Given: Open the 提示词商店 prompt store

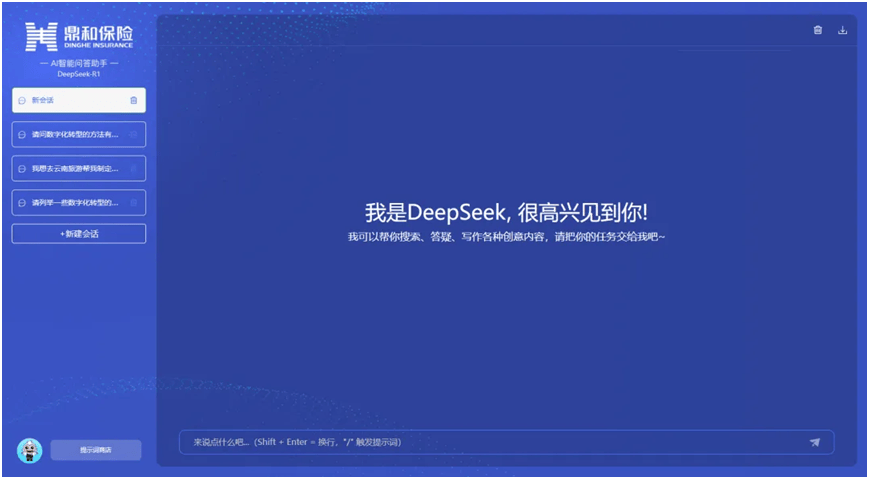Looking at the screenshot, I should point(96,450).
